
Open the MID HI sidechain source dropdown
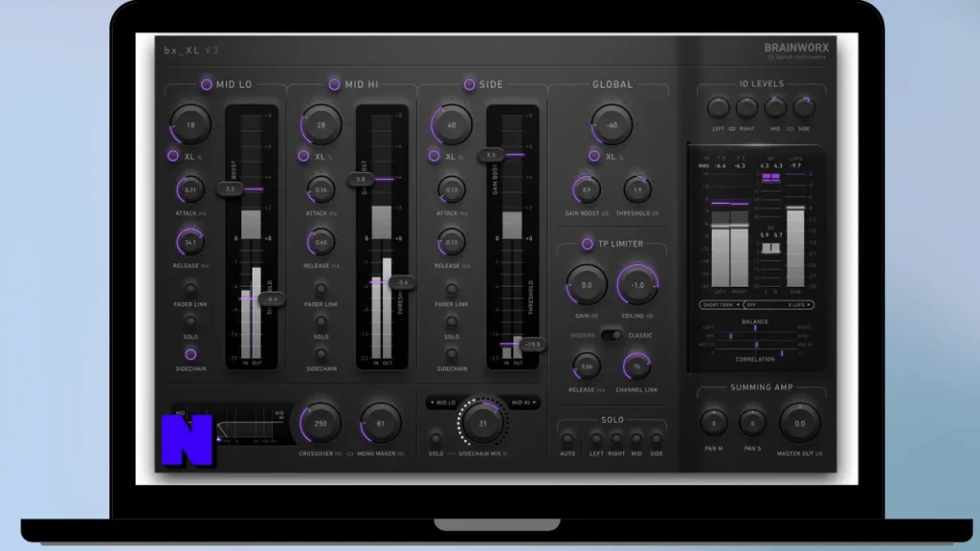pyautogui.click(x=524, y=403)
